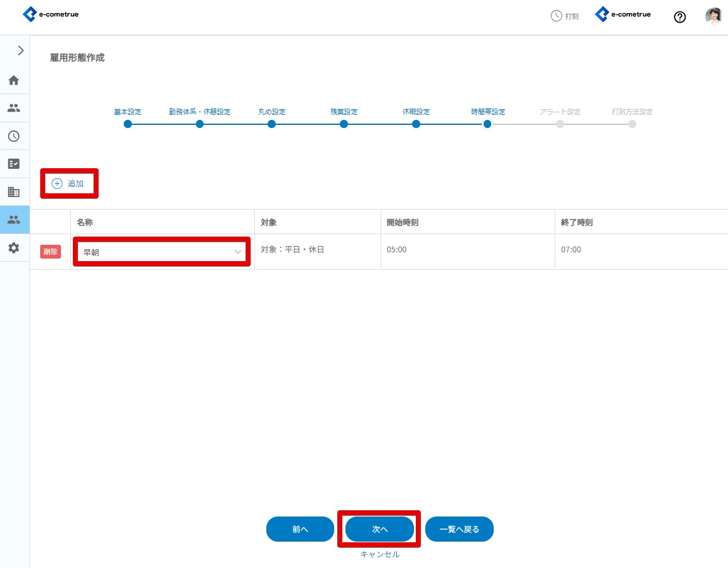Image resolution: width=728 pixels, height=568 pixels.
Task: Click the 追加 add button
Action: coord(68,184)
